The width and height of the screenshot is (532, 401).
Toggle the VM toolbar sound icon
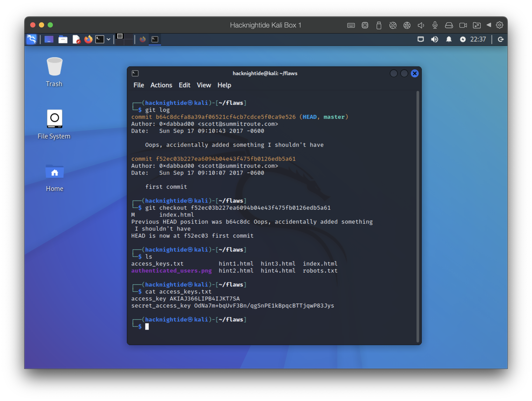click(x=421, y=25)
